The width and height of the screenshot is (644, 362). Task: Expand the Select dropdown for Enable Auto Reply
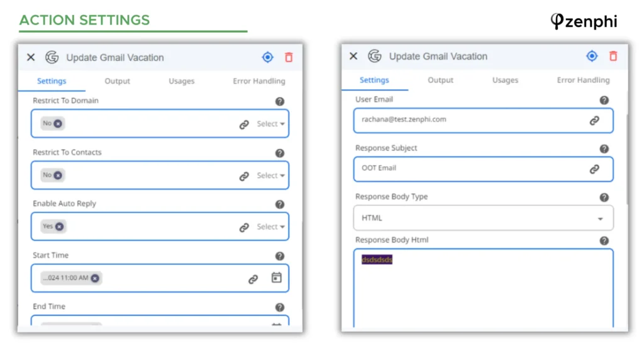[x=270, y=226]
